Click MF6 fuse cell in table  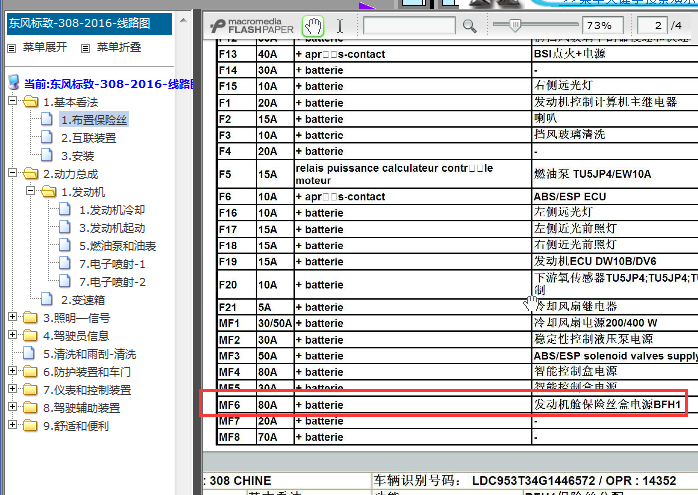coord(237,405)
